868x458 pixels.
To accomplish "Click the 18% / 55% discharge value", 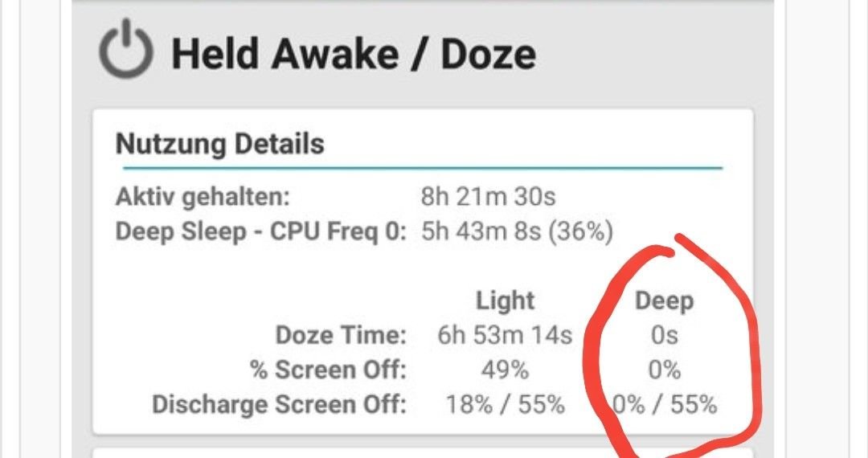I will tap(506, 404).
